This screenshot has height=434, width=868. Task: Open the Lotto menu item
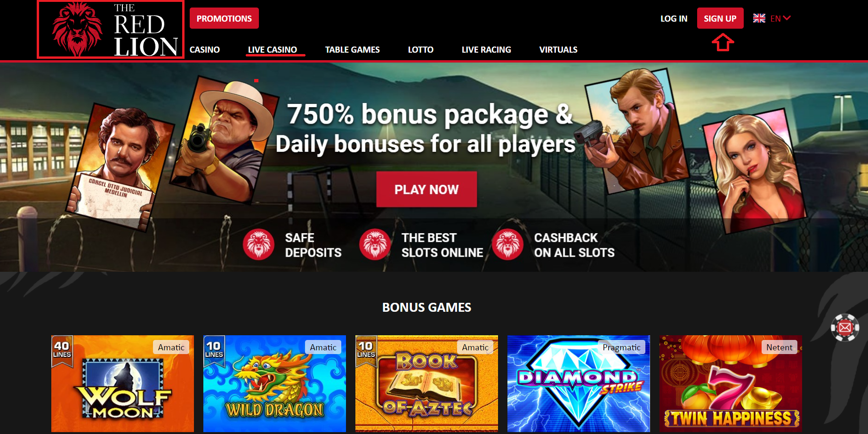[x=420, y=49]
